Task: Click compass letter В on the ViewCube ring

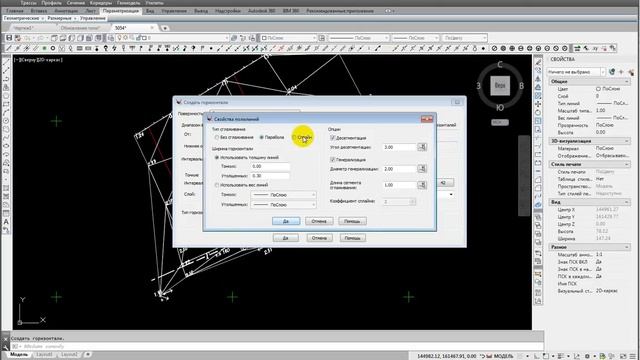Action: [x=521, y=86]
